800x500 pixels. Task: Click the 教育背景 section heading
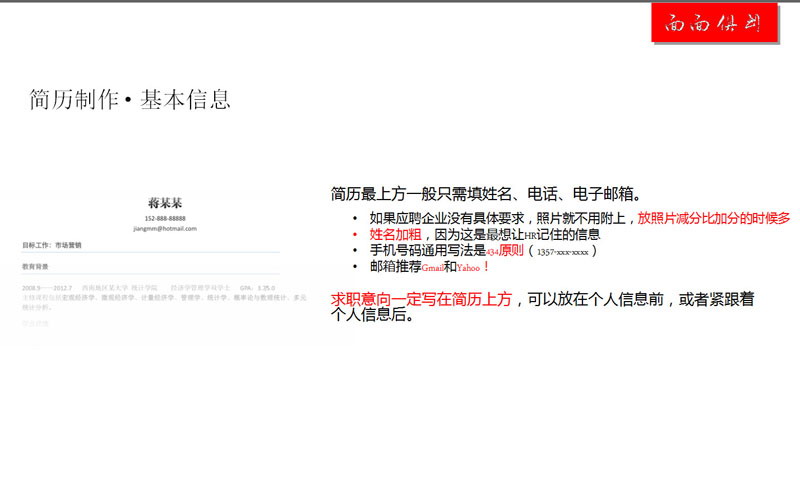36,267
